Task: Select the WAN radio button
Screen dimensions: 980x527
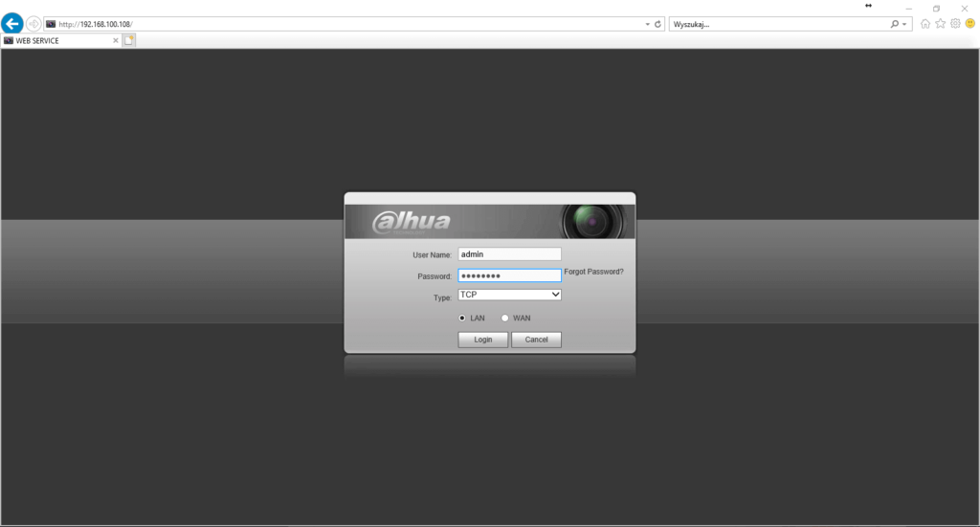Action: point(505,318)
